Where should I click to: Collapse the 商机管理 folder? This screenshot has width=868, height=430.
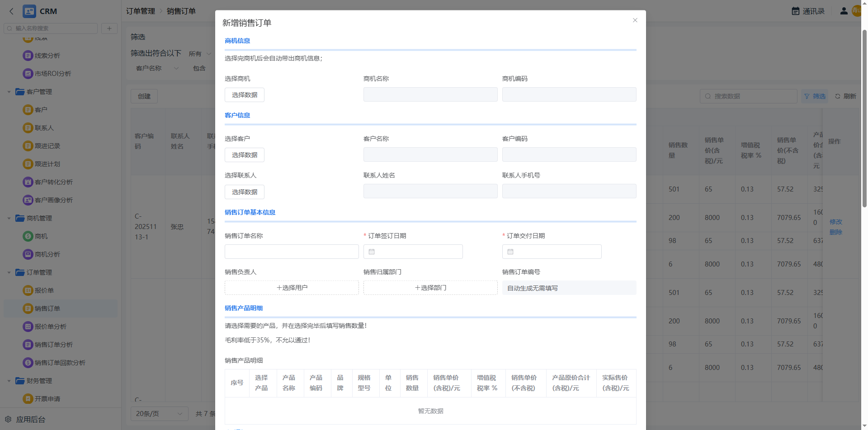9,218
